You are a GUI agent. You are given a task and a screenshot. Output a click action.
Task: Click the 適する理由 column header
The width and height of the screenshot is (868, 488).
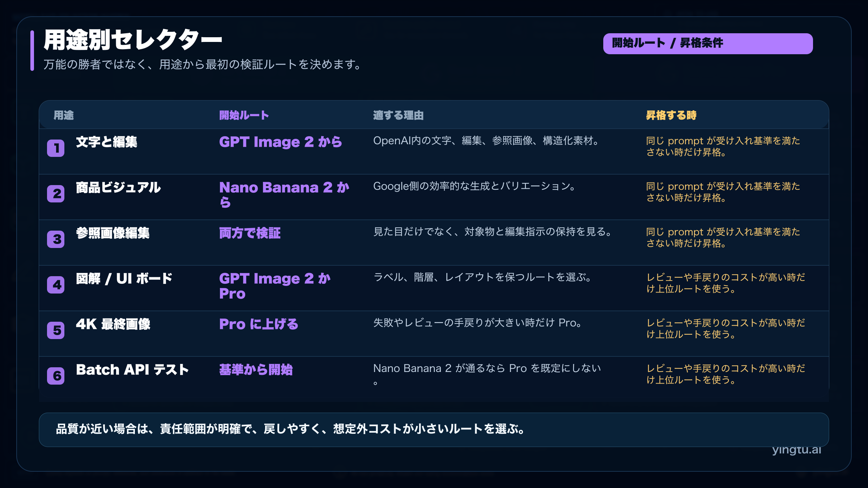[399, 116]
